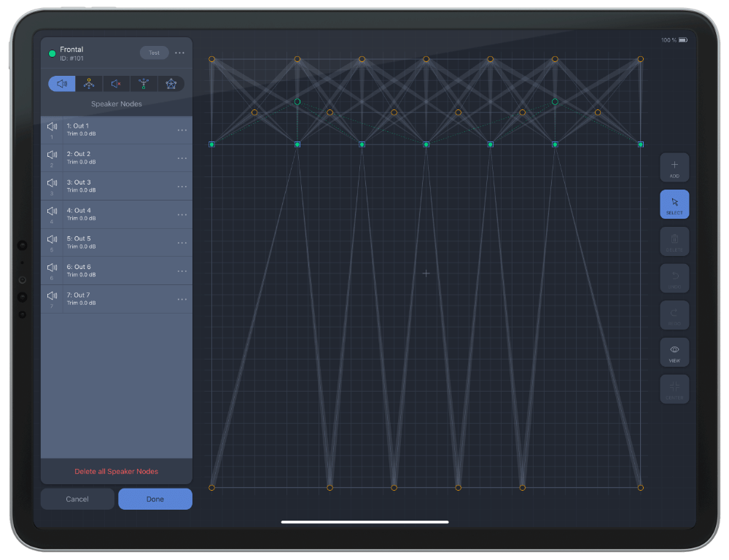This screenshot has height=560, width=729.
Task: Select the leftmost green square speaker node
Action: pos(211,144)
